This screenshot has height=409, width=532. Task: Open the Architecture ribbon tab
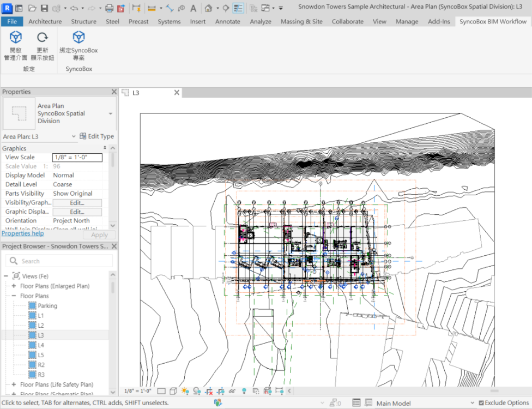coord(45,21)
